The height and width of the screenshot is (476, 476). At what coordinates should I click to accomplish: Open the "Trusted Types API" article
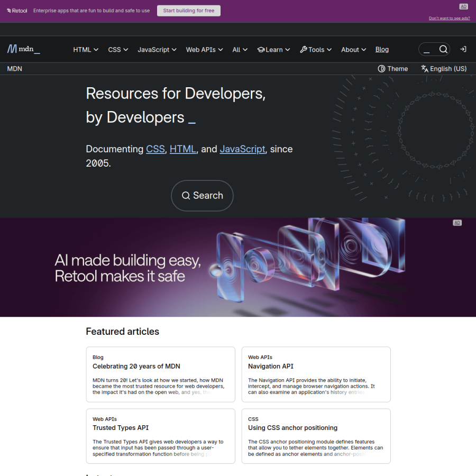coord(121,428)
